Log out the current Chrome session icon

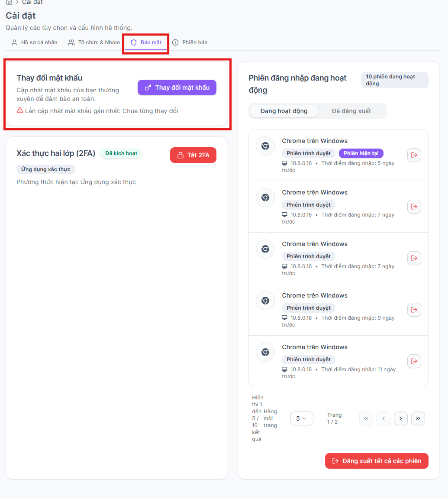(414, 155)
